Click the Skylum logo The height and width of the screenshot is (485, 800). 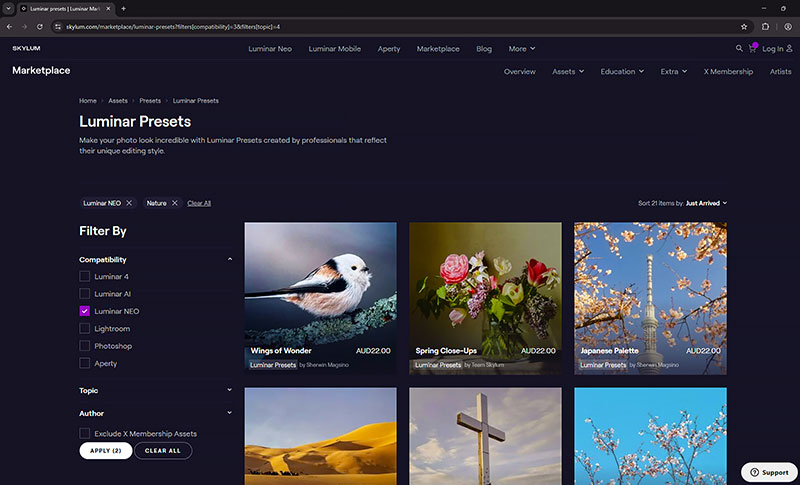click(x=27, y=48)
